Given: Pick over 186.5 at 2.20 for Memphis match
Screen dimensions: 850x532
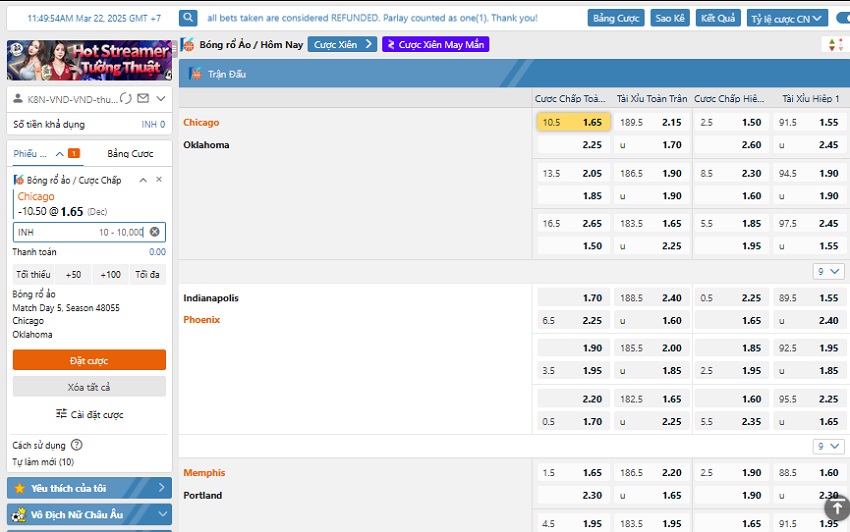Looking at the screenshot, I should point(652,473).
